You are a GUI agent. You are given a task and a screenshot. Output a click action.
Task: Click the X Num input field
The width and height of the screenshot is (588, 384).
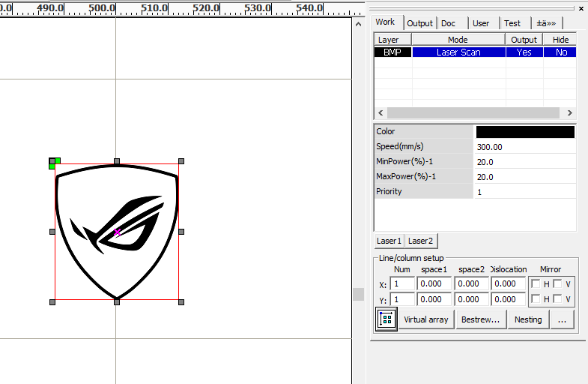coord(403,283)
